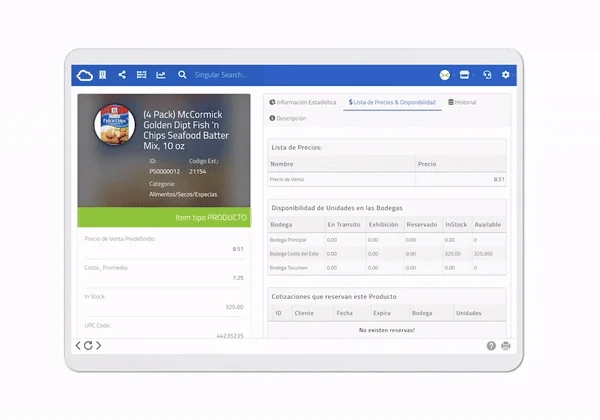
Task: Click the En Transito column header
Action: tap(344, 225)
